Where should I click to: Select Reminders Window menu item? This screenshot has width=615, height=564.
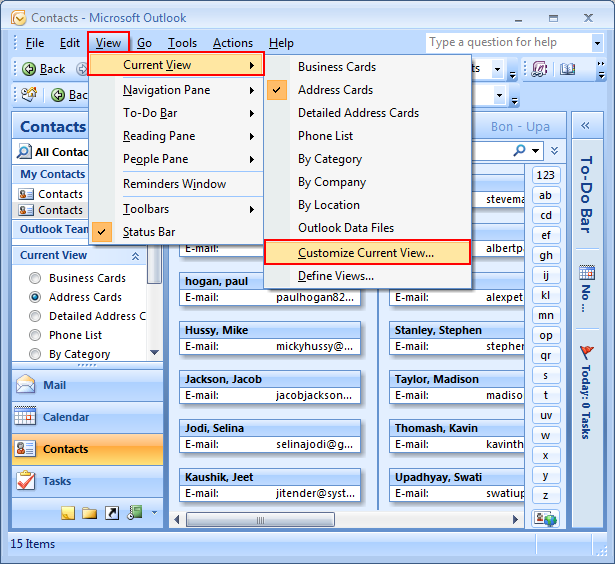(x=176, y=184)
